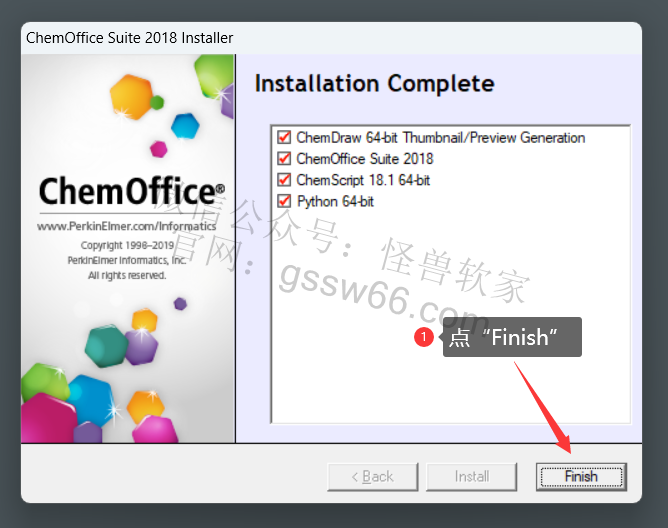Click the Installation Complete heading
Screen dimensions: 668x528
click(374, 84)
